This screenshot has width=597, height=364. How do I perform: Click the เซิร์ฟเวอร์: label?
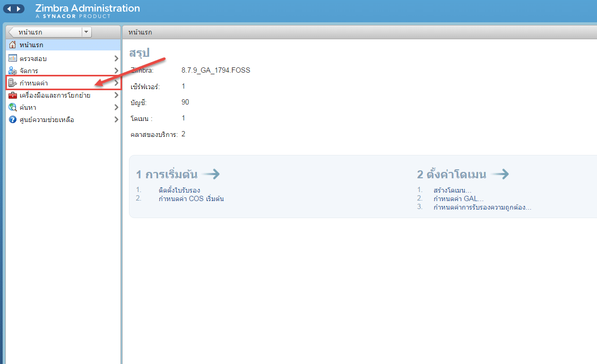click(145, 86)
